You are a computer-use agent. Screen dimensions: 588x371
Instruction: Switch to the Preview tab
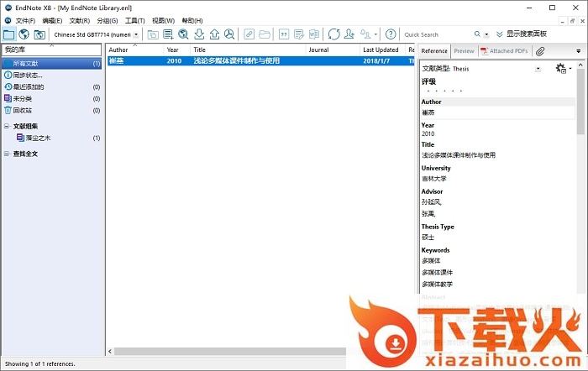point(464,51)
